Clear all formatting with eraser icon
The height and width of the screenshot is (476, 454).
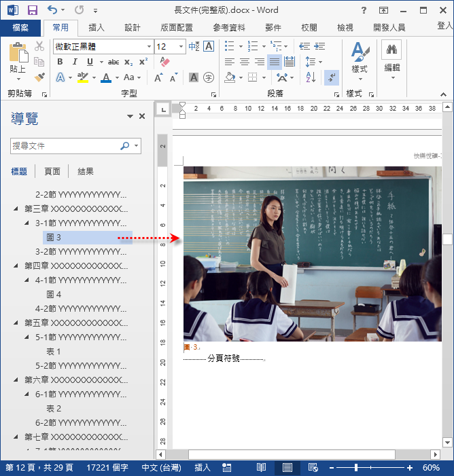(164, 62)
